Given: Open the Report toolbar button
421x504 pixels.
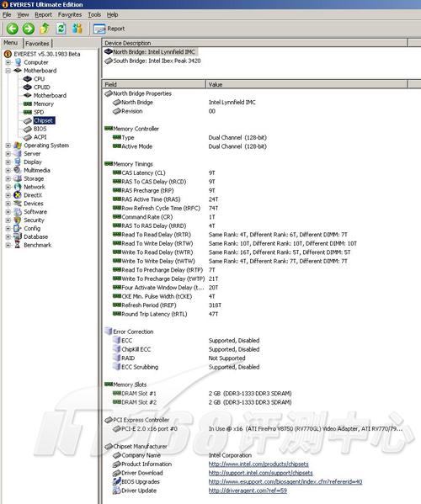Looking at the screenshot, I should pyautogui.click(x=109, y=29).
